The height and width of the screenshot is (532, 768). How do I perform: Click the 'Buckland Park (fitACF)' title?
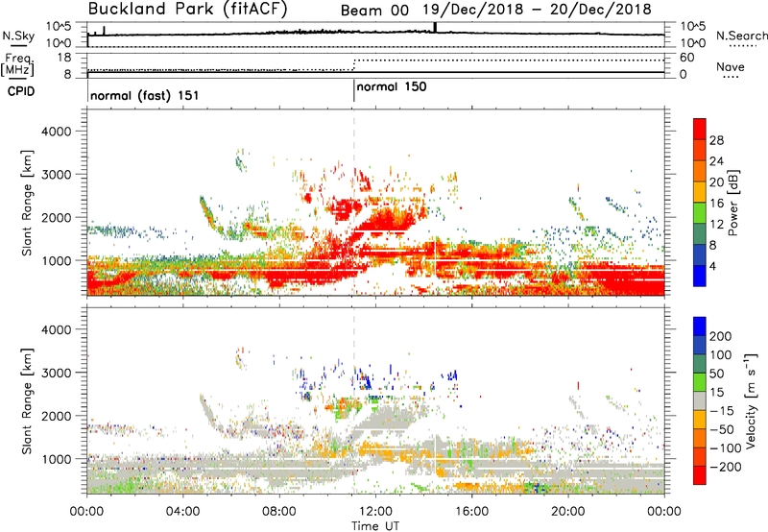(187, 9)
